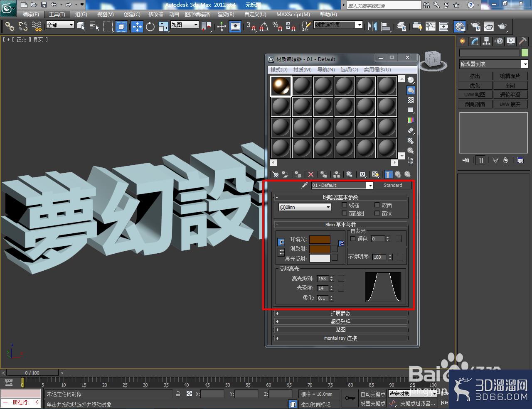Open the MAXScript(M) menu
The height and width of the screenshot is (409, 532).
(x=293, y=14)
